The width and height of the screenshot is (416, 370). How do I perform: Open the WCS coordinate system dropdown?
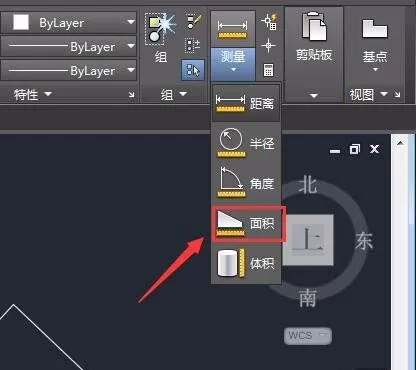(308, 336)
